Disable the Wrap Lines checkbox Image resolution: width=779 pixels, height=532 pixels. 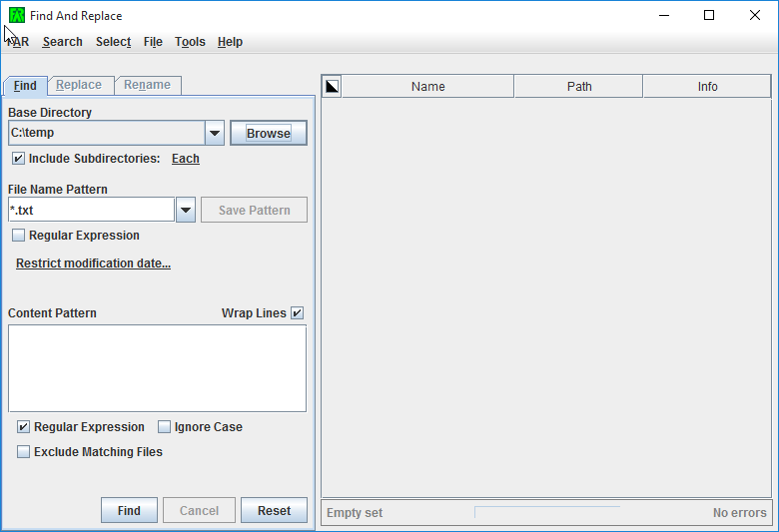click(x=298, y=313)
